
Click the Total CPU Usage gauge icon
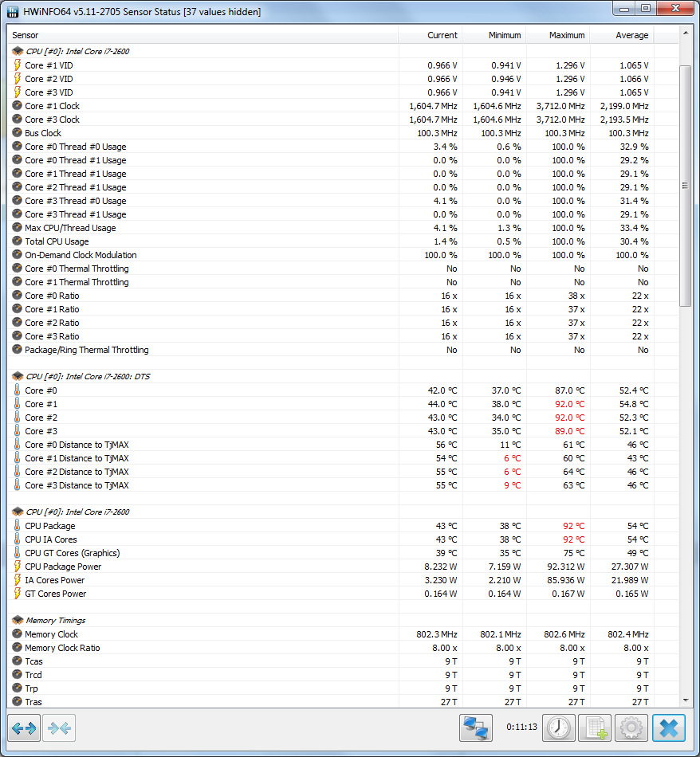[x=18, y=241]
